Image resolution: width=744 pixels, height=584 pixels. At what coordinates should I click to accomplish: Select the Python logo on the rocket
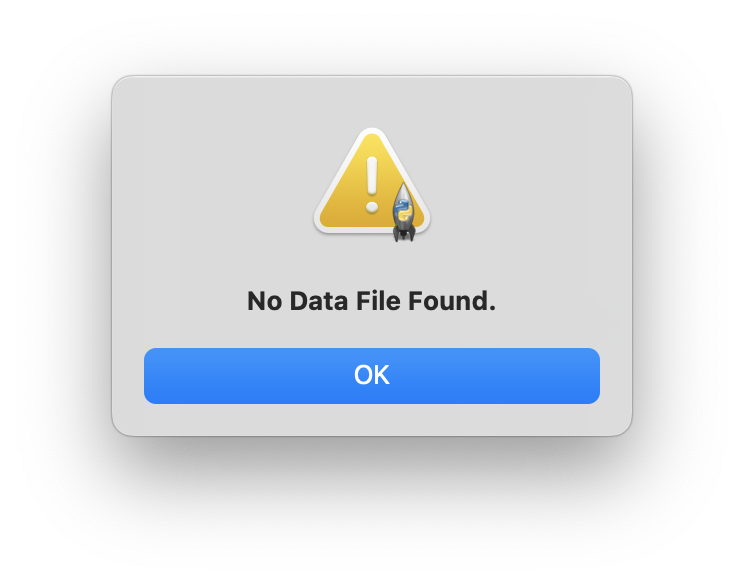click(x=403, y=211)
